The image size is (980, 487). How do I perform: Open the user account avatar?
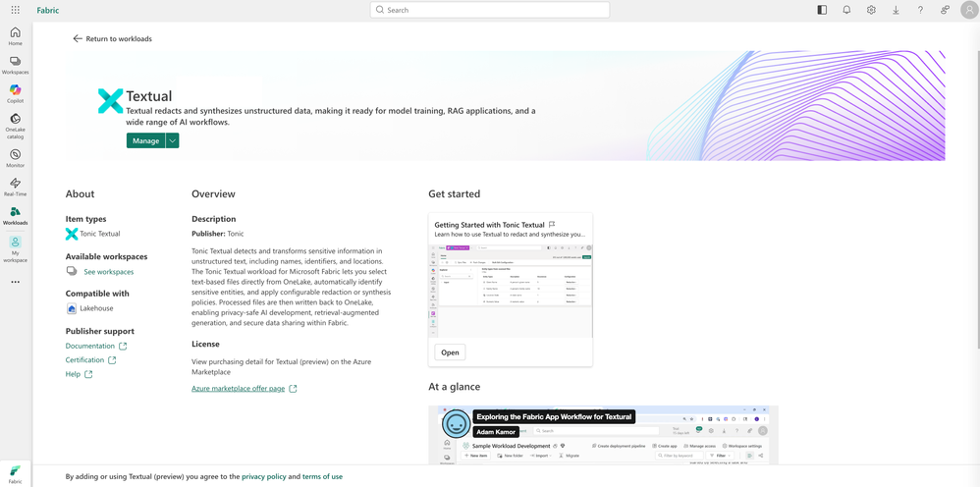[969, 11]
